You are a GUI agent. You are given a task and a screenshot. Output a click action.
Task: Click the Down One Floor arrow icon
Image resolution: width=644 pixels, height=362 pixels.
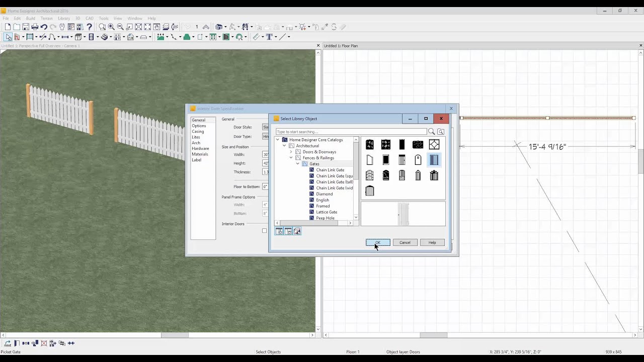click(x=187, y=27)
